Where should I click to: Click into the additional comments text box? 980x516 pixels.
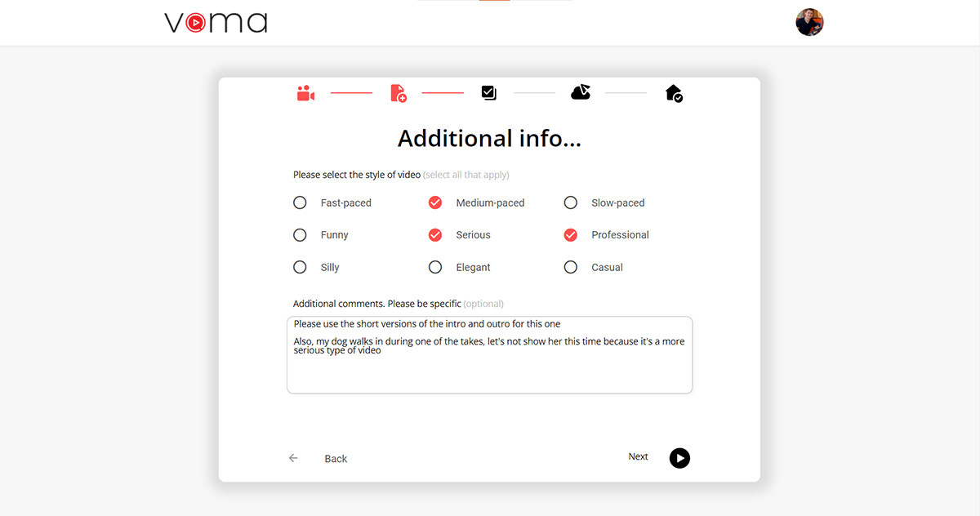(x=489, y=371)
